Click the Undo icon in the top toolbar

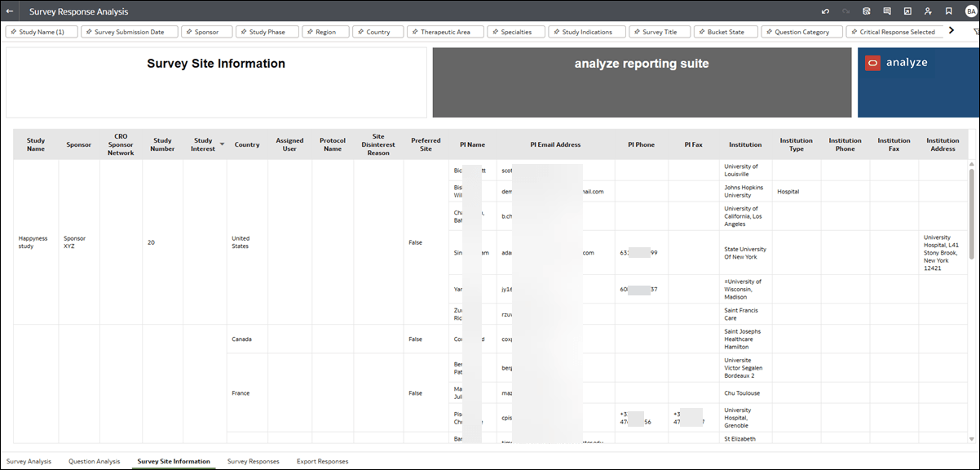[x=825, y=11]
